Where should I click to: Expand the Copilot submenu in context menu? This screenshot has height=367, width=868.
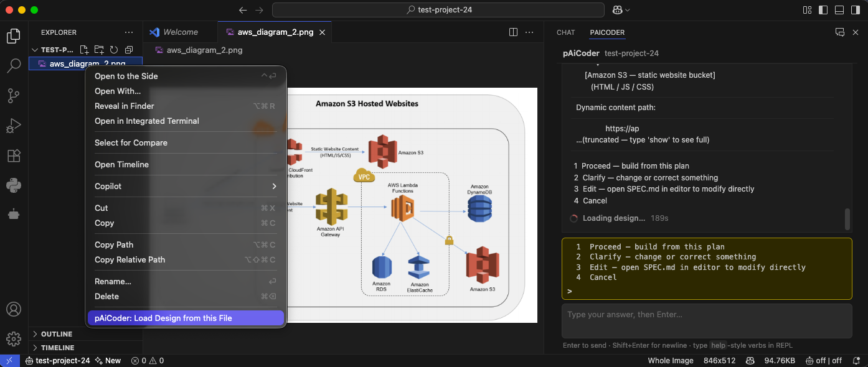pos(186,186)
